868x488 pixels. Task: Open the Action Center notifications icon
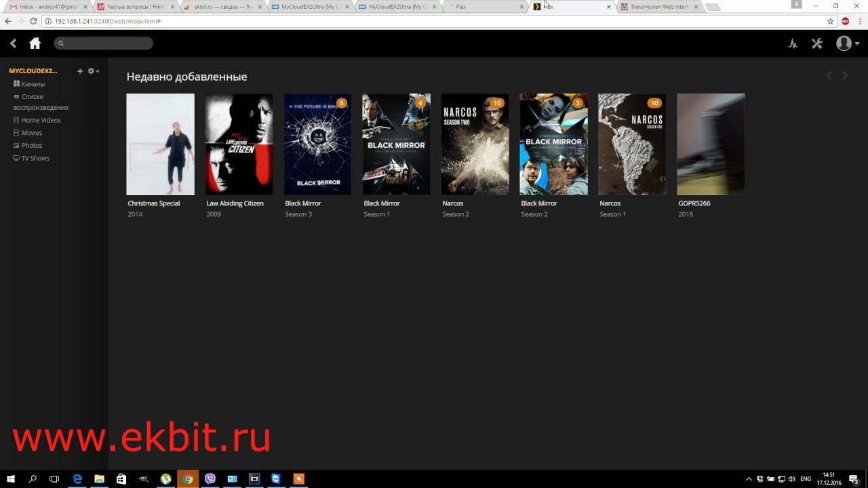point(854,479)
